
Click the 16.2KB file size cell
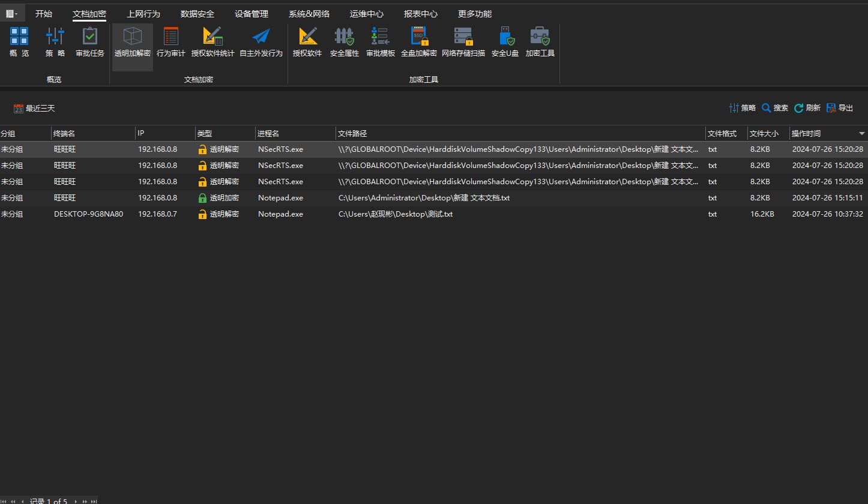(762, 214)
